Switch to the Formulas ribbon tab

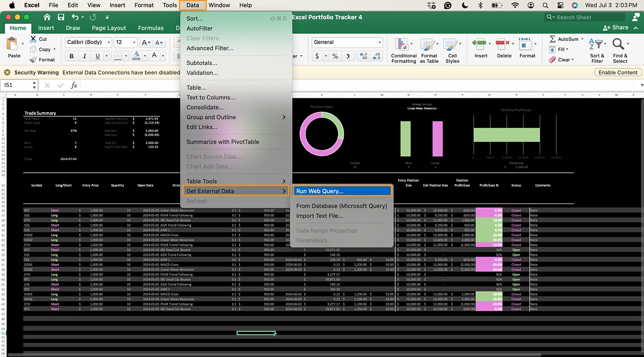point(151,28)
